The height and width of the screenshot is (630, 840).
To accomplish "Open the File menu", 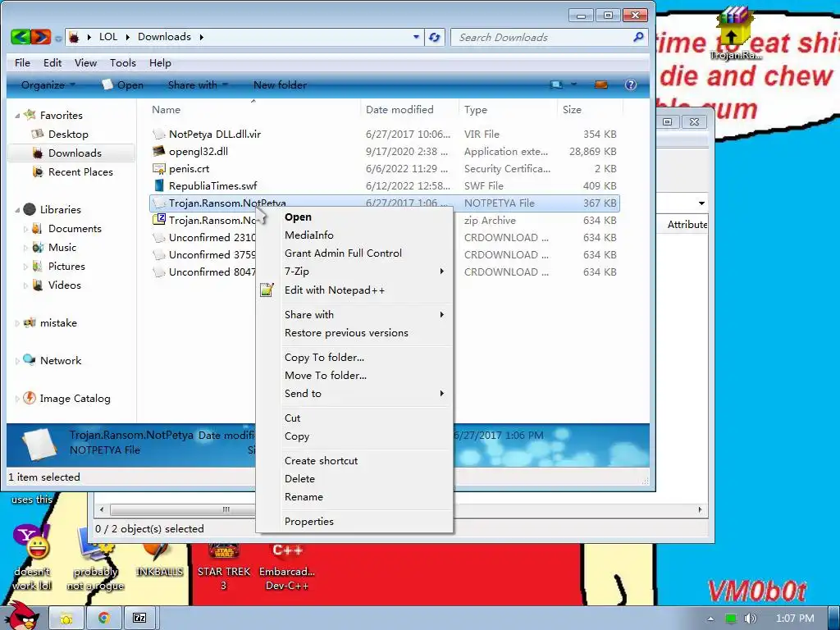I will tap(22, 62).
